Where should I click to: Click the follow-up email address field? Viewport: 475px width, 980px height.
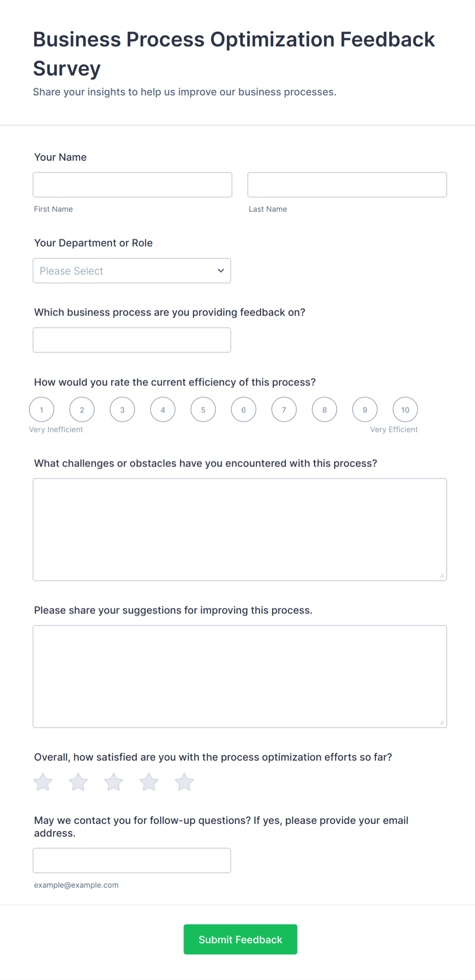[x=132, y=860]
